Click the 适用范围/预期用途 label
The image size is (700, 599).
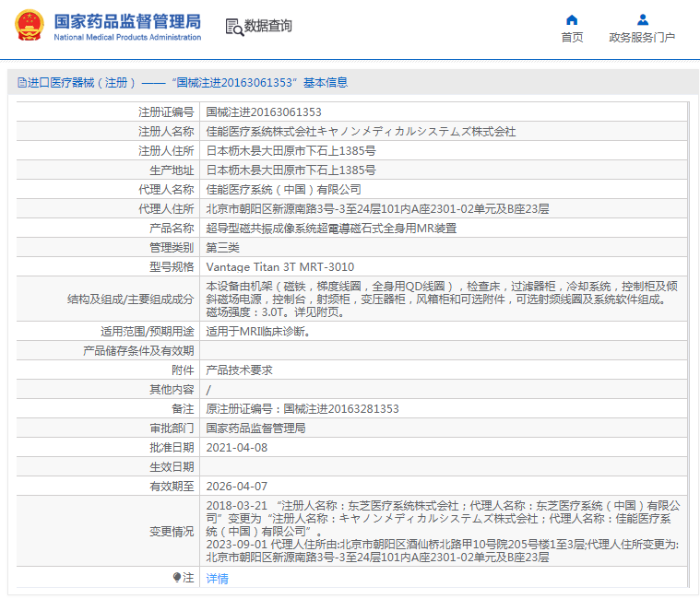(148, 332)
